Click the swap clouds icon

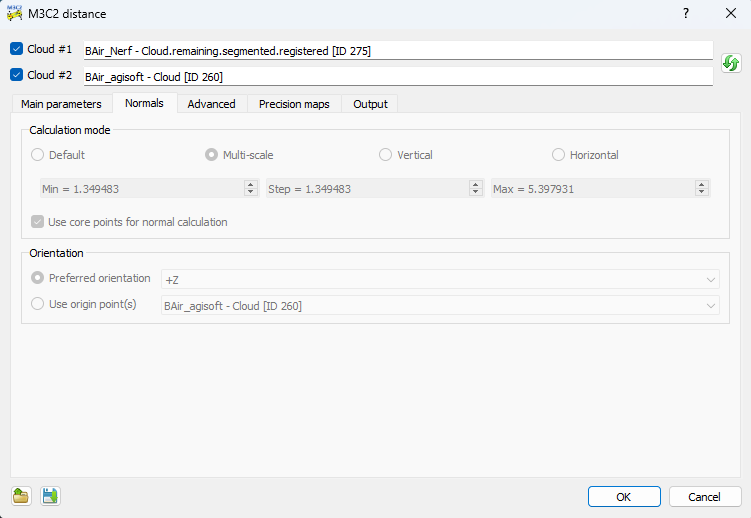(731, 63)
